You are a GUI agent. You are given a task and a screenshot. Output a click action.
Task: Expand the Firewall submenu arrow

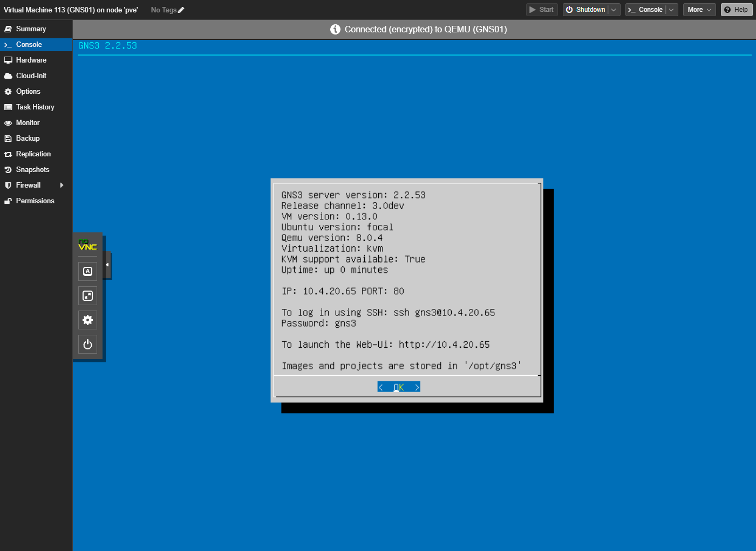coord(62,185)
